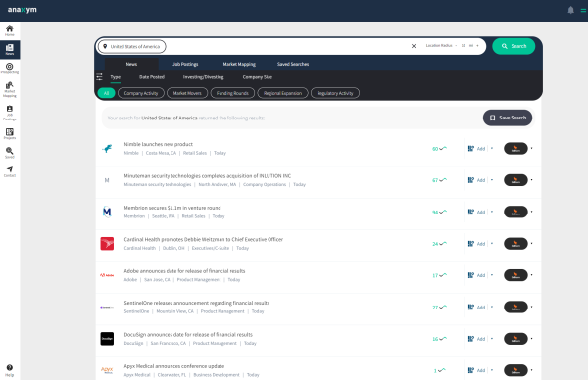
Task: Open dropdown beside DocuSign row's pill button
Action: click(532, 339)
